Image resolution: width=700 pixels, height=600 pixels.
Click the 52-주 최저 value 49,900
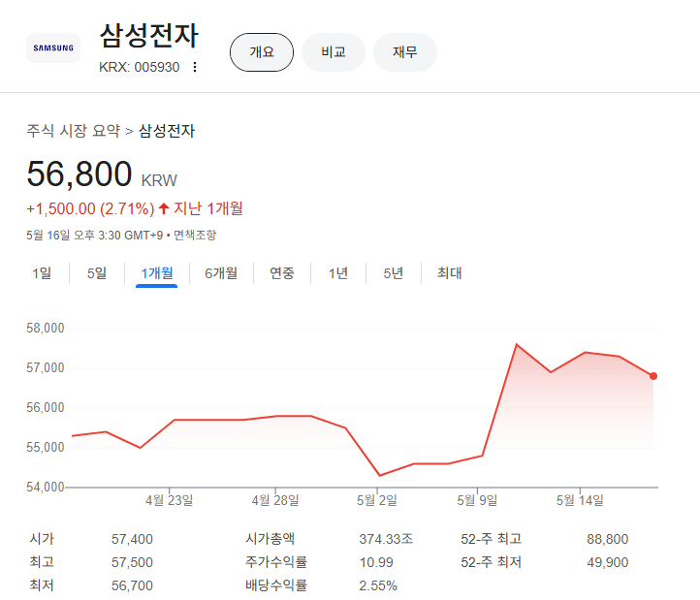[x=608, y=562]
